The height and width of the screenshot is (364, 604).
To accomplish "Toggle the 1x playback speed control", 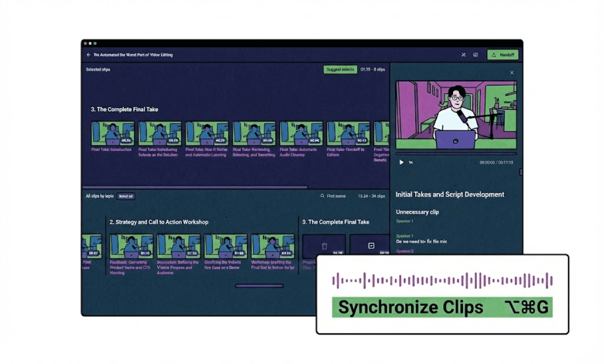I will point(410,163).
